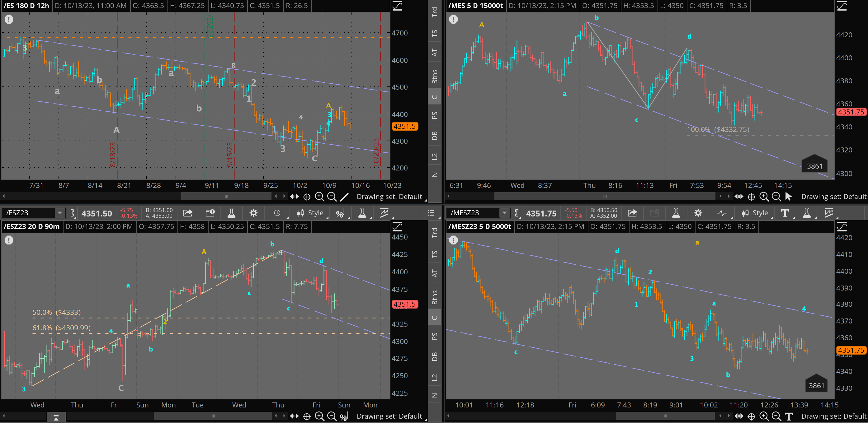Viewport: 868px width, 423px height.
Task: Zoom in on the /MES 5 D 15000t chart
Action: [764, 197]
